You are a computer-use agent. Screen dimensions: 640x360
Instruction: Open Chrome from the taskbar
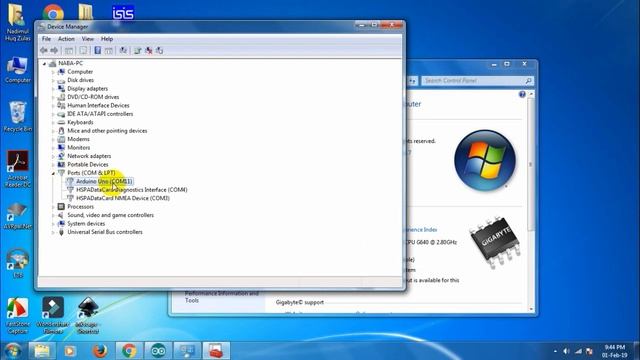coord(129,351)
